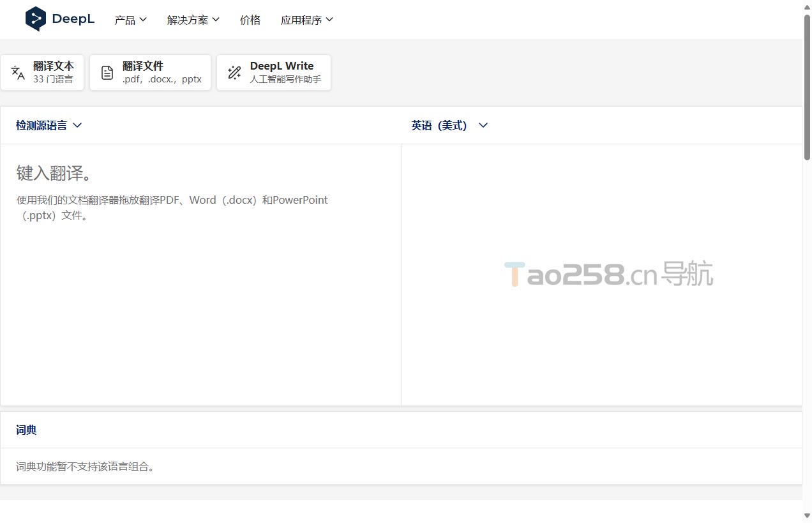This screenshot has width=812, height=523.
Task: Click the translate text language icon
Action: [x=18, y=72]
